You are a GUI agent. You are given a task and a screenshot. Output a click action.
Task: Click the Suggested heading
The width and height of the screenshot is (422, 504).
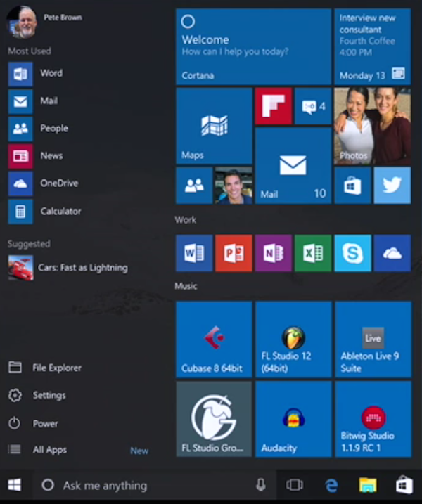[x=29, y=244]
